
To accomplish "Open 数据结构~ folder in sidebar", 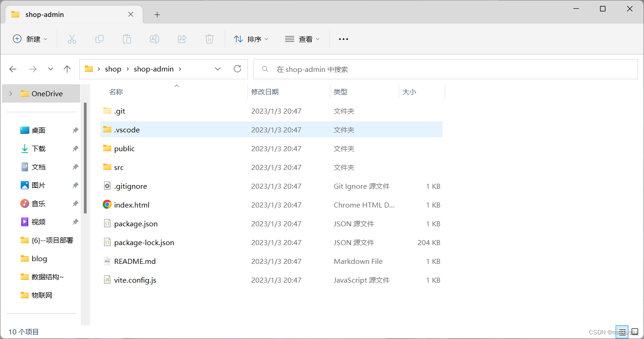I will 43,277.
